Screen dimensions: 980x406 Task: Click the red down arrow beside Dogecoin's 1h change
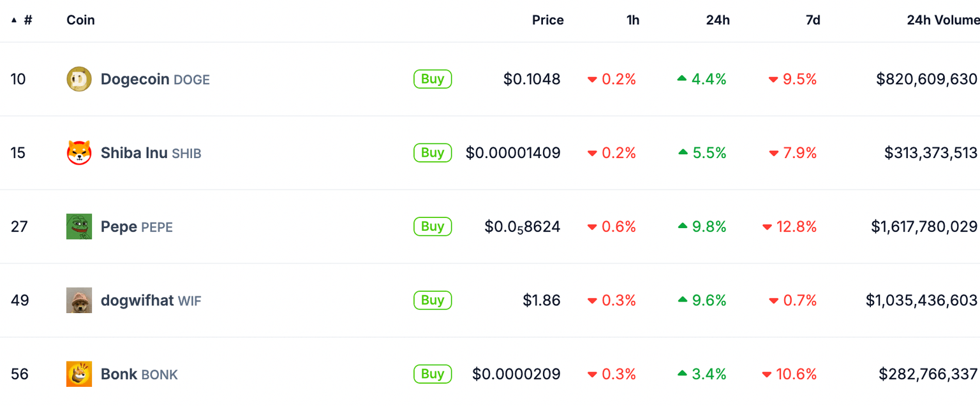tap(593, 79)
